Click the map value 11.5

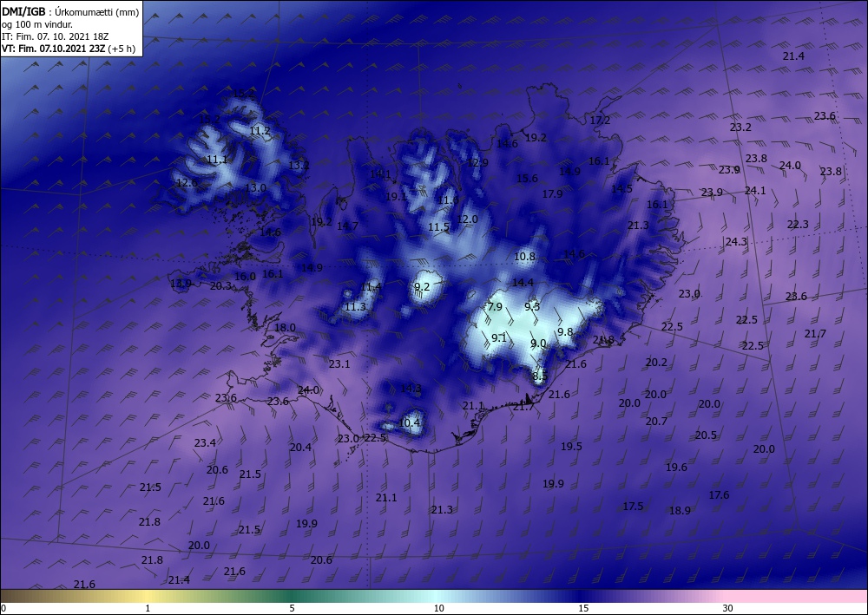coord(438,227)
